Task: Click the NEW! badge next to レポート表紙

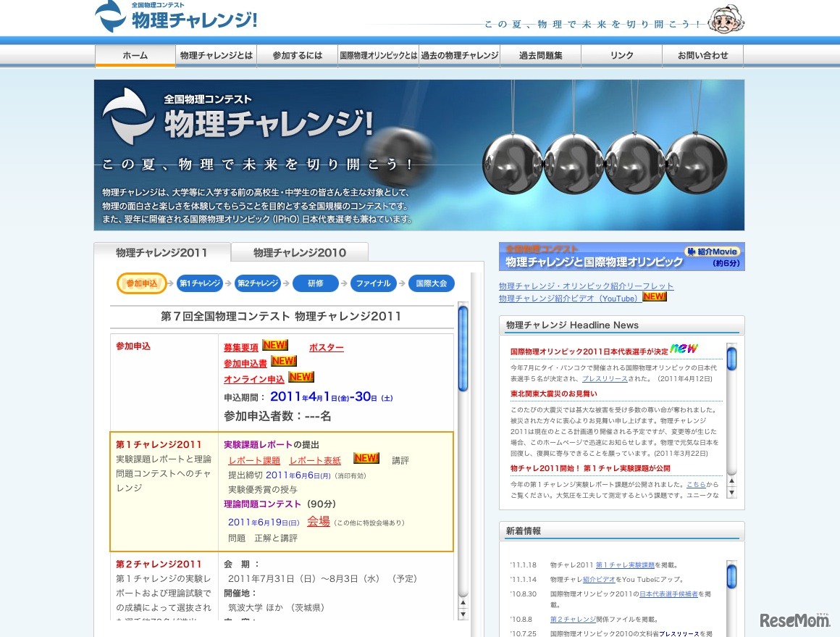Action: [x=365, y=458]
